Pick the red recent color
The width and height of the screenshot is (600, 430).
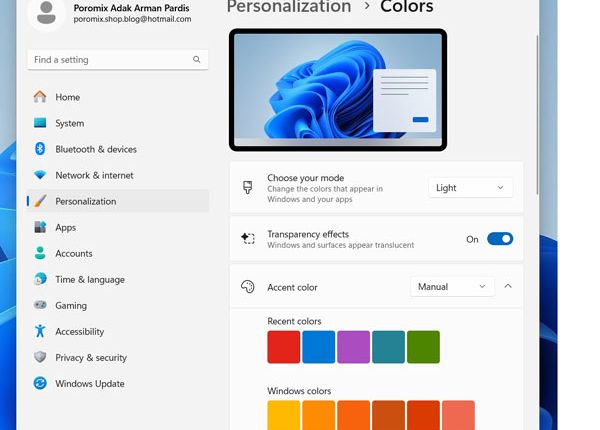pos(284,347)
